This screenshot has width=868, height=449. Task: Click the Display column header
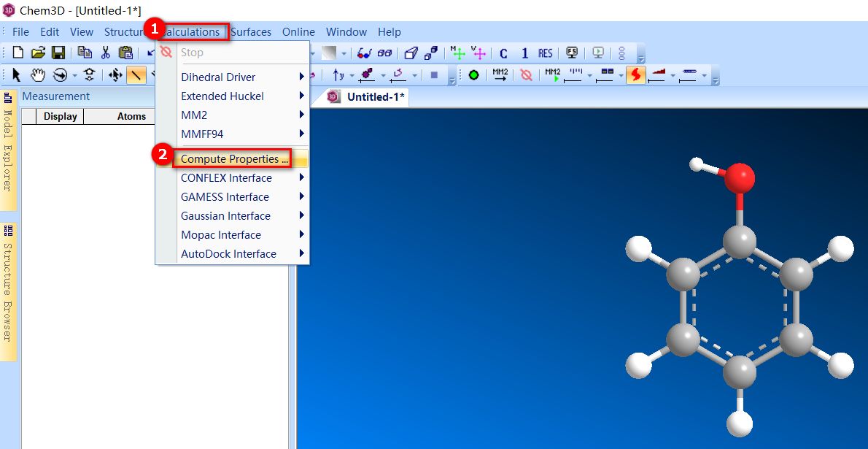(60, 116)
